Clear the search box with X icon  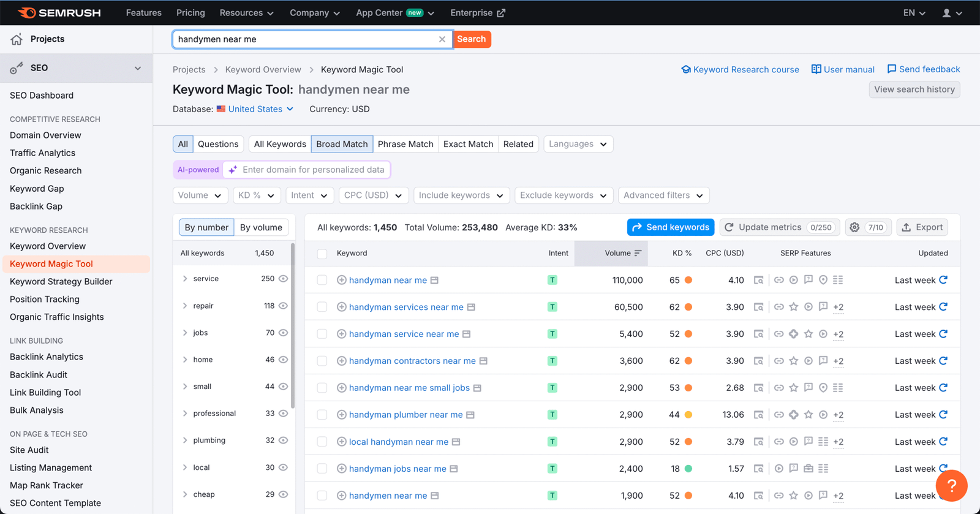tap(442, 39)
